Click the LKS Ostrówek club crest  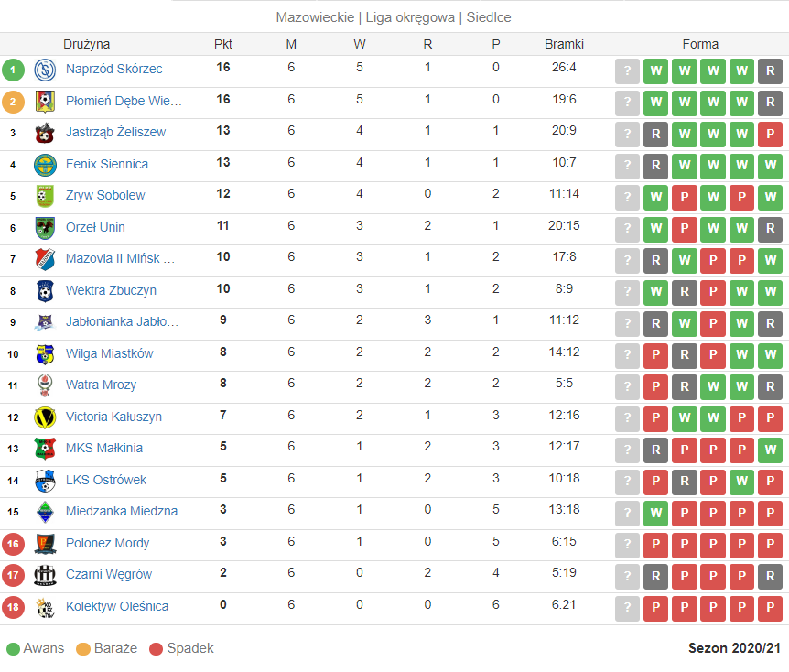45,481
